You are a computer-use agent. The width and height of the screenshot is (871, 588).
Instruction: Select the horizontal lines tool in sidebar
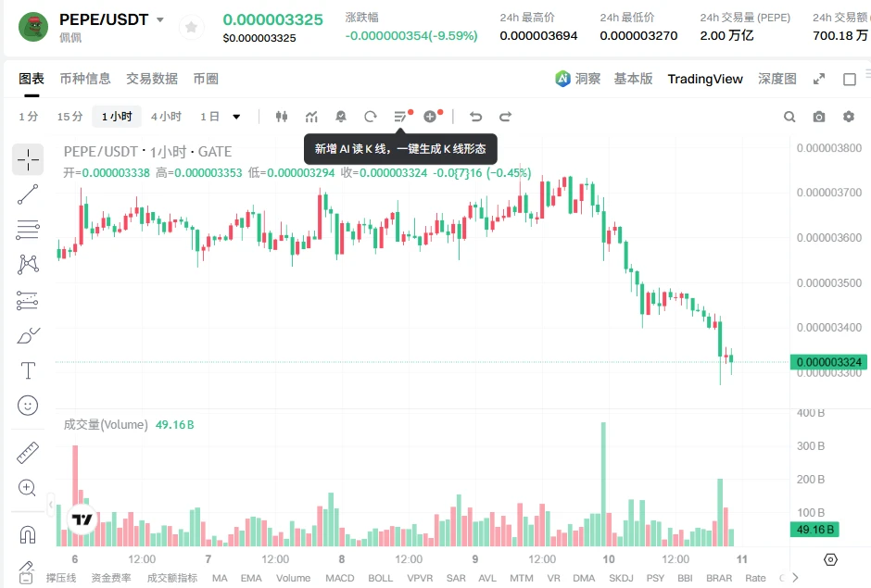28,230
